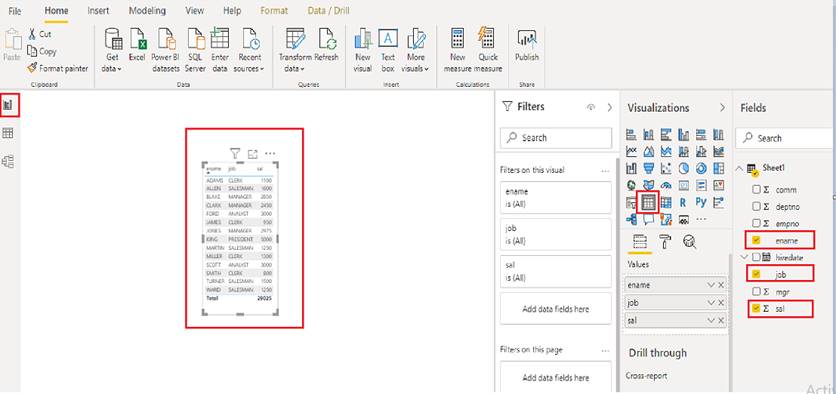The height and width of the screenshot is (394, 836).
Task: Click the Refresh icon
Action: coord(326,39)
